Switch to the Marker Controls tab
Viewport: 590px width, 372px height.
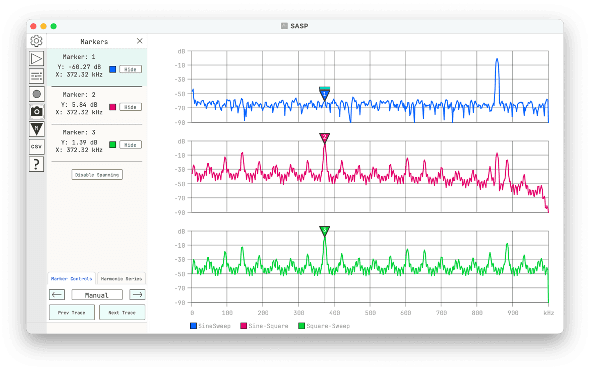(71, 279)
